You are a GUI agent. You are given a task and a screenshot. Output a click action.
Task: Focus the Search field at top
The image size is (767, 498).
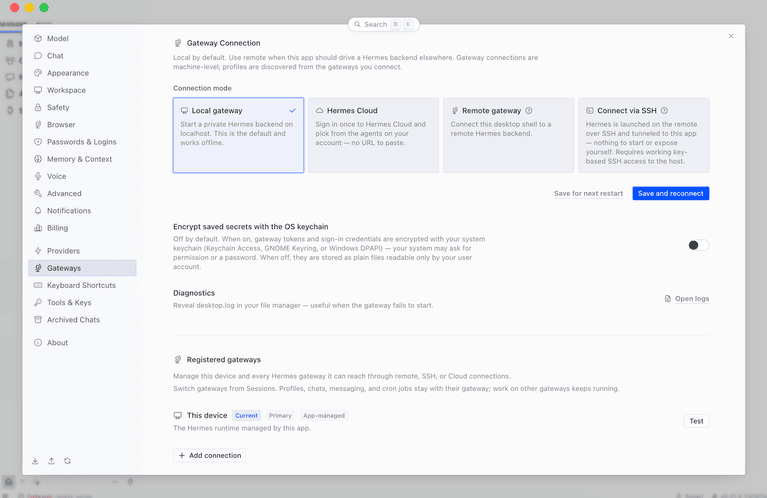pyautogui.click(x=384, y=24)
